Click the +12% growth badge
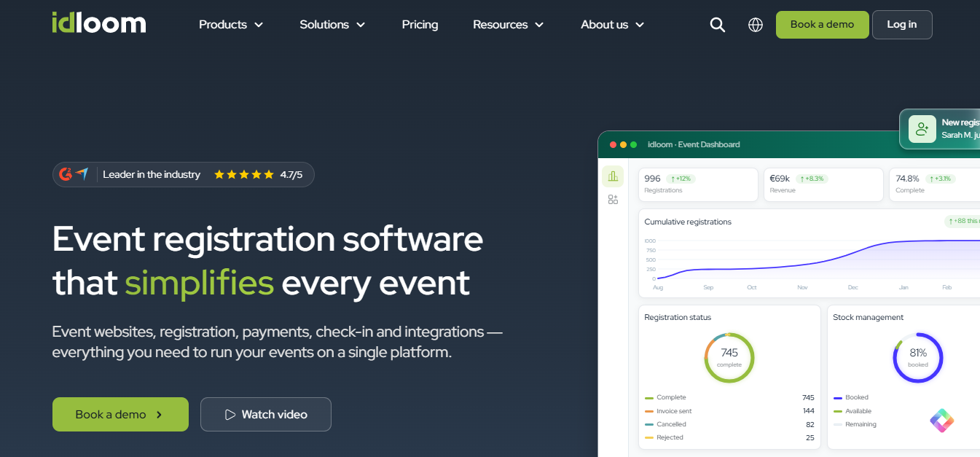 683,179
